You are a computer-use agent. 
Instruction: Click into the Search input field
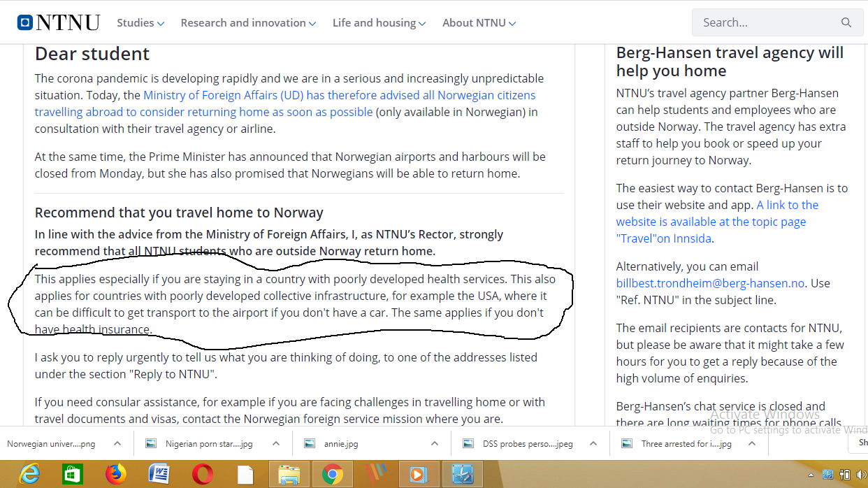[767, 22]
